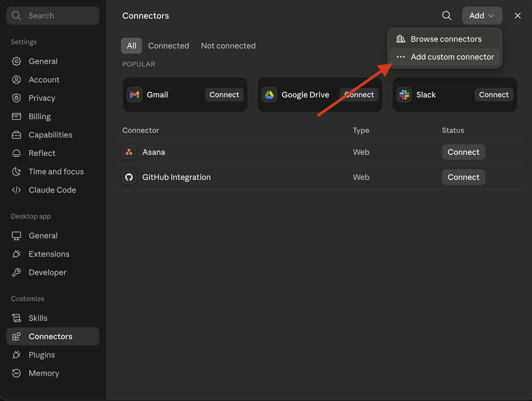Viewport: 532px width, 401px height.
Task: Open the Developer settings page
Action: (x=53, y=272)
